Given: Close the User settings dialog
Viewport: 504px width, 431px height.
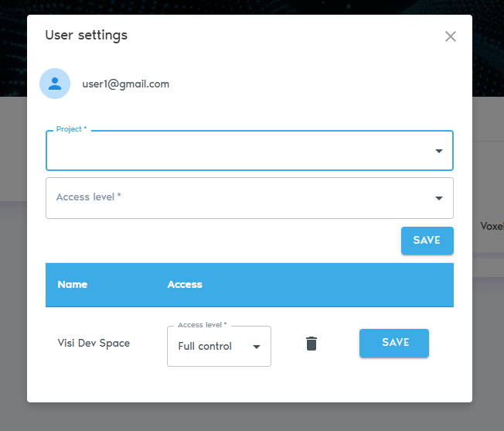Looking at the screenshot, I should point(451,36).
